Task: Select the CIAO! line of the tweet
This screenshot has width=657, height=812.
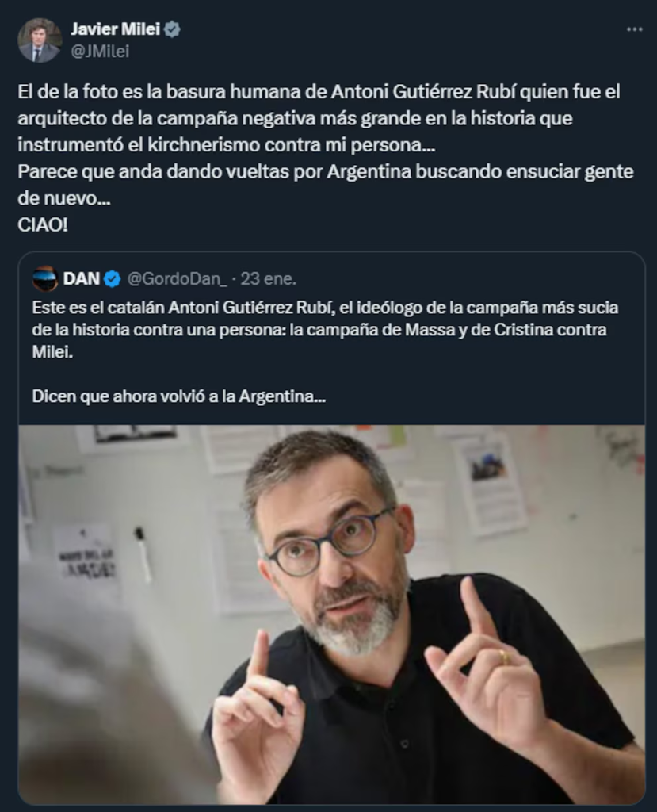Action: coord(43,225)
